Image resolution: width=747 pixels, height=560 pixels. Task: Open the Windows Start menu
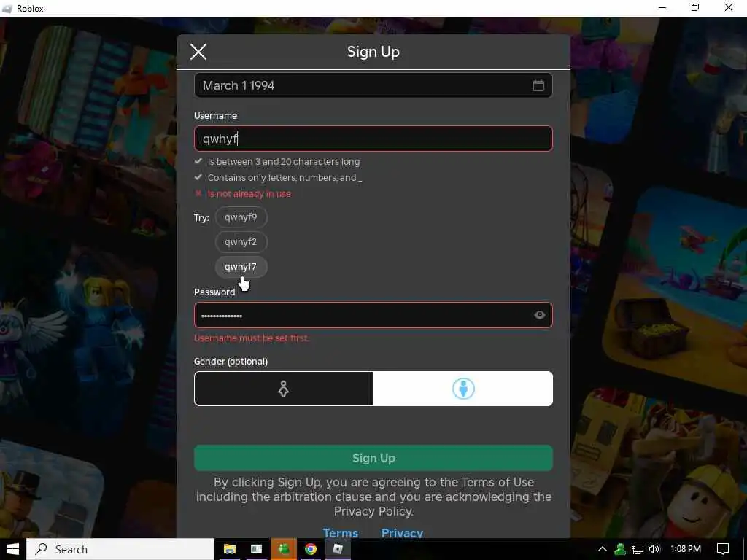(13, 549)
